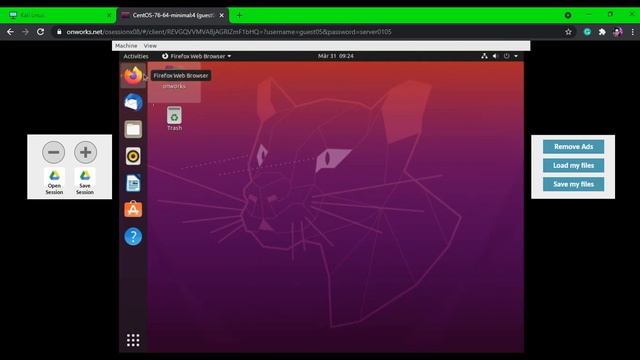Launch Firefox from the Ubuntu dock
This screenshot has width=640, height=360.
tap(133, 76)
